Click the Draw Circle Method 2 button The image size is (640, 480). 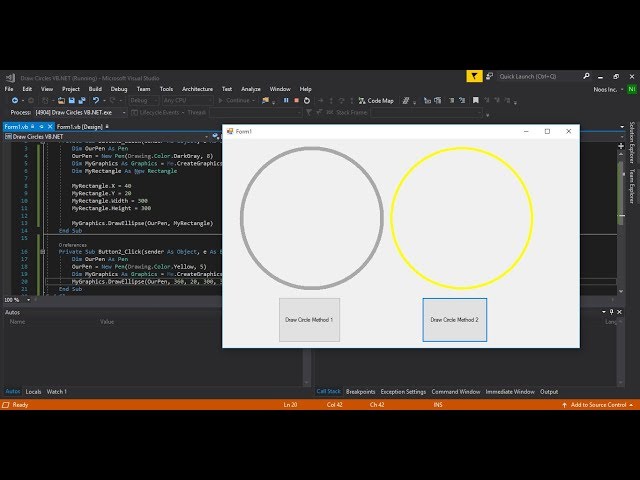pos(455,320)
